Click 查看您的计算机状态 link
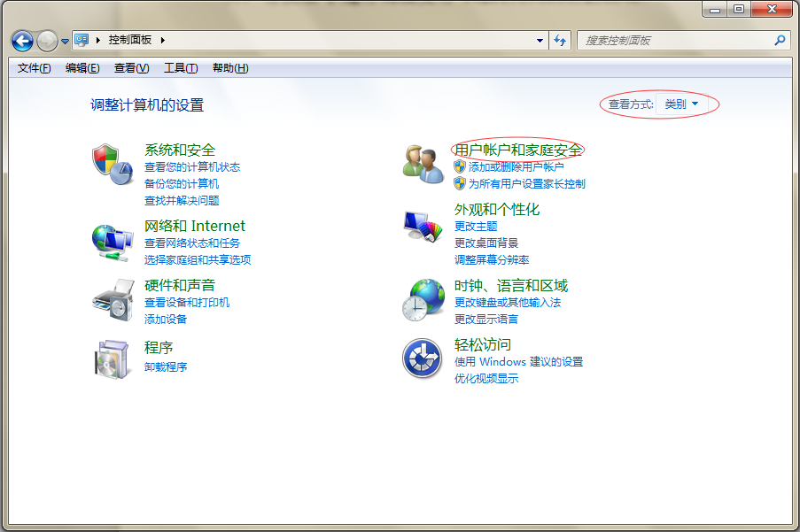Image resolution: width=800 pixels, height=532 pixels. tap(192, 167)
